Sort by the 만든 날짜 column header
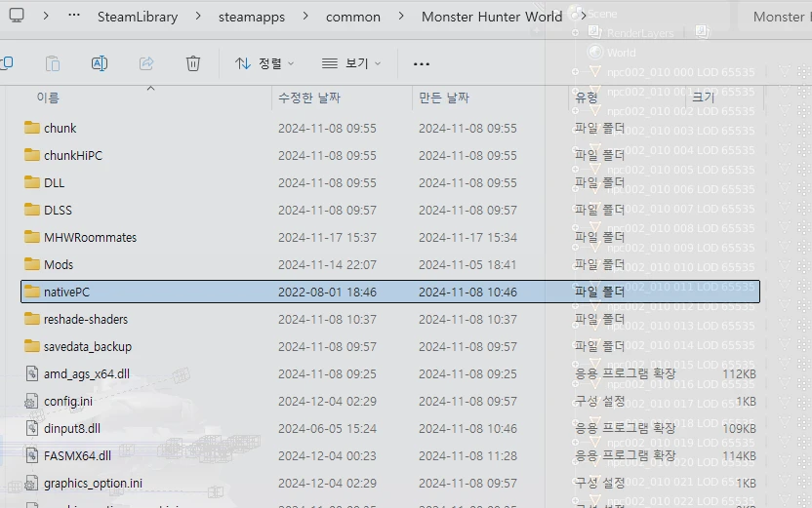The image size is (812, 508). [x=444, y=98]
